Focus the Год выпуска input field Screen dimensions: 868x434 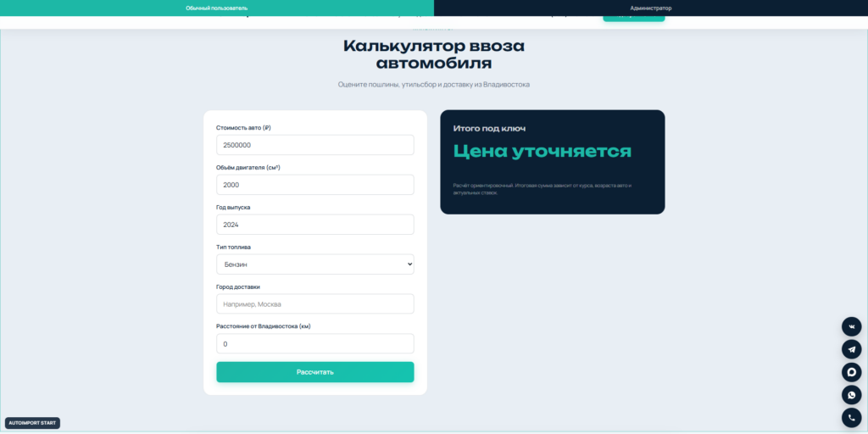tap(315, 225)
